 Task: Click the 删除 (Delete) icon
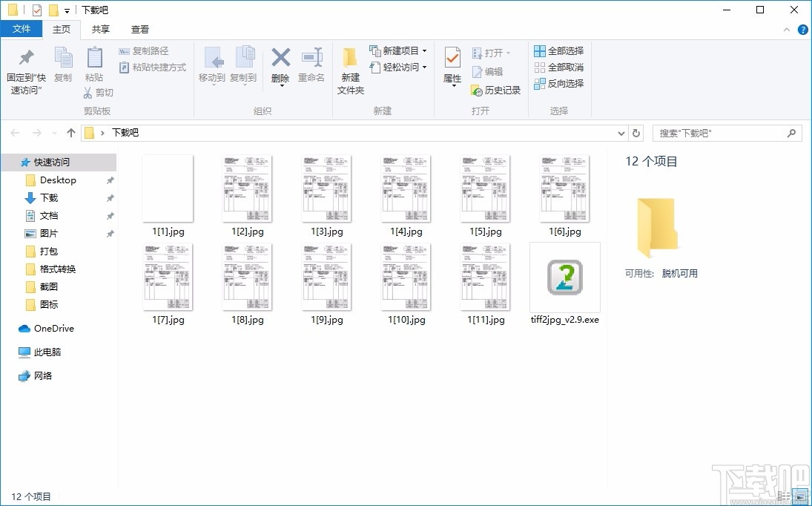[x=280, y=67]
